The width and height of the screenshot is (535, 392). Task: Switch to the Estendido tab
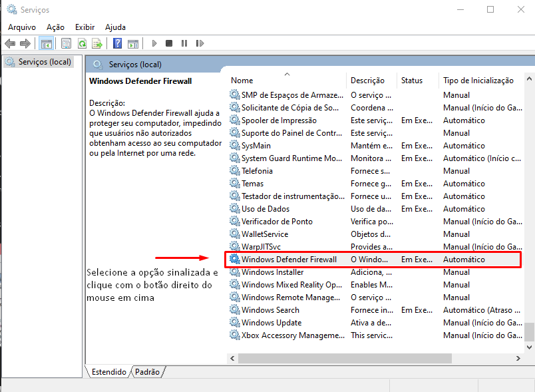[x=108, y=372]
